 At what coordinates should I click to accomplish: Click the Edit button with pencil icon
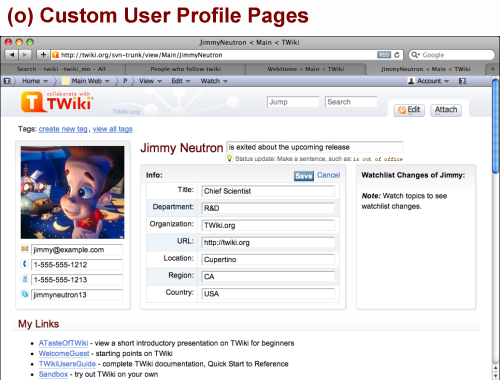coord(409,110)
